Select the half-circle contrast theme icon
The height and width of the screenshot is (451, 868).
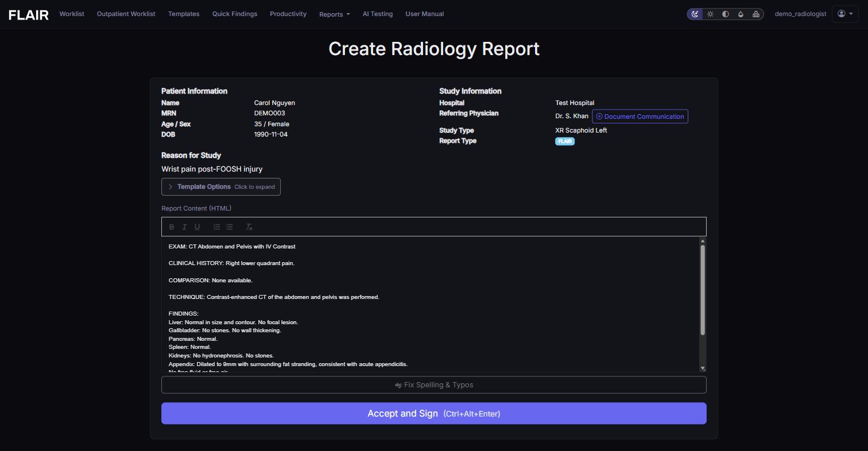[726, 14]
